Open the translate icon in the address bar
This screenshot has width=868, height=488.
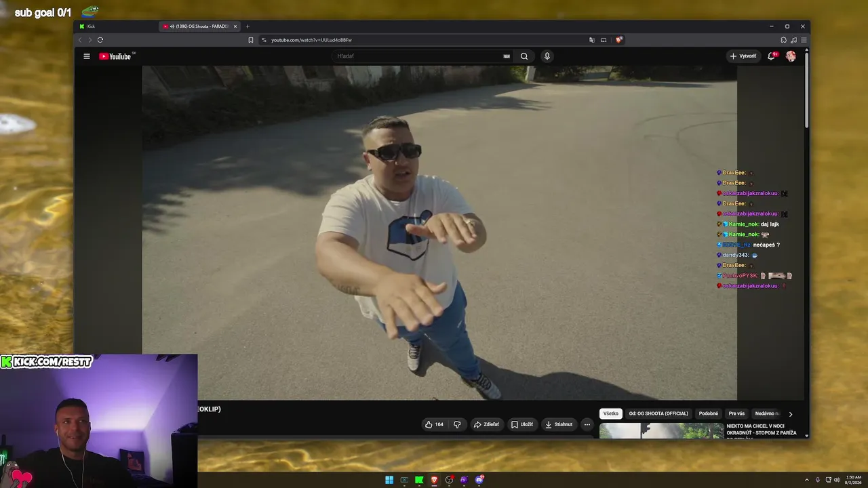point(592,40)
